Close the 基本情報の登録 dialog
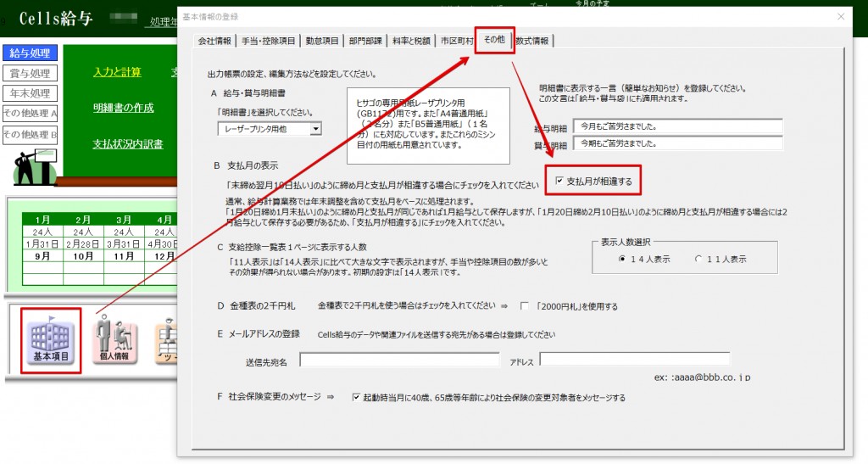 pos(841,16)
